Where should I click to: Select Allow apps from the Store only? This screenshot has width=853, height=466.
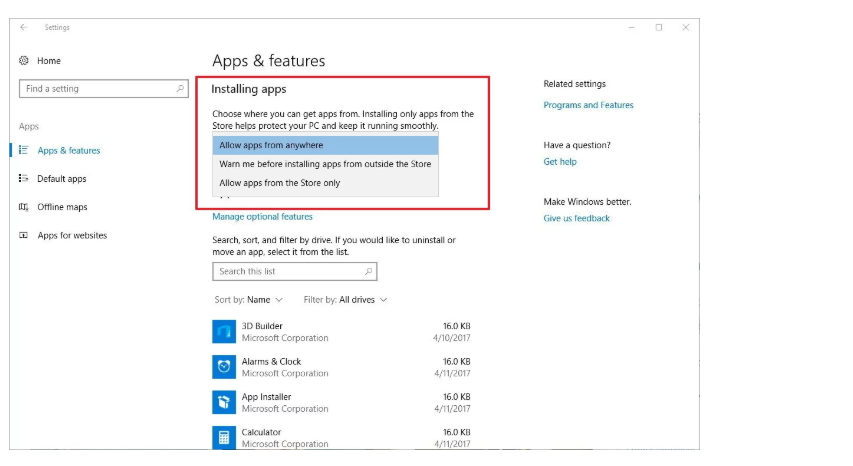[326, 183]
